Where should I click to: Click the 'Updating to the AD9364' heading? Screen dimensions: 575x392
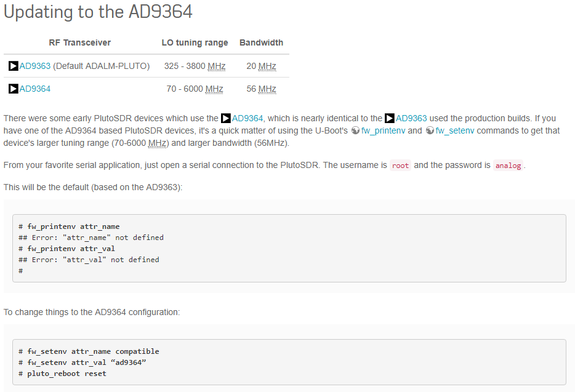click(x=98, y=12)
